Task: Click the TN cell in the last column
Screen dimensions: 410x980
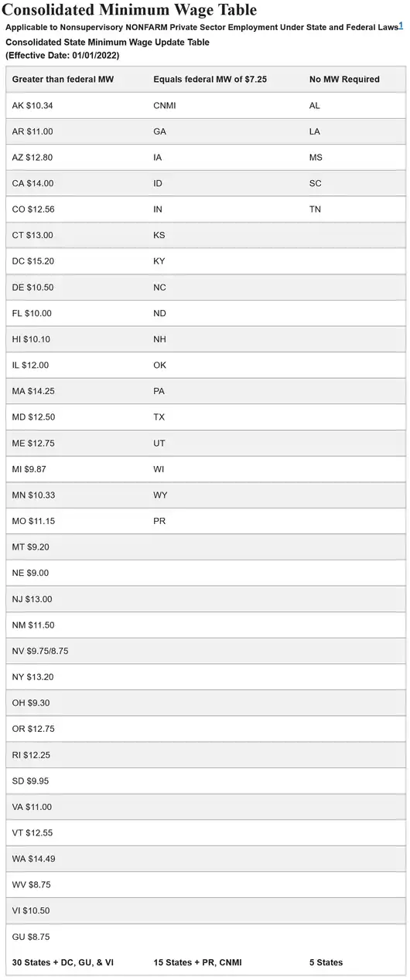Action: [x=315, y=209]
